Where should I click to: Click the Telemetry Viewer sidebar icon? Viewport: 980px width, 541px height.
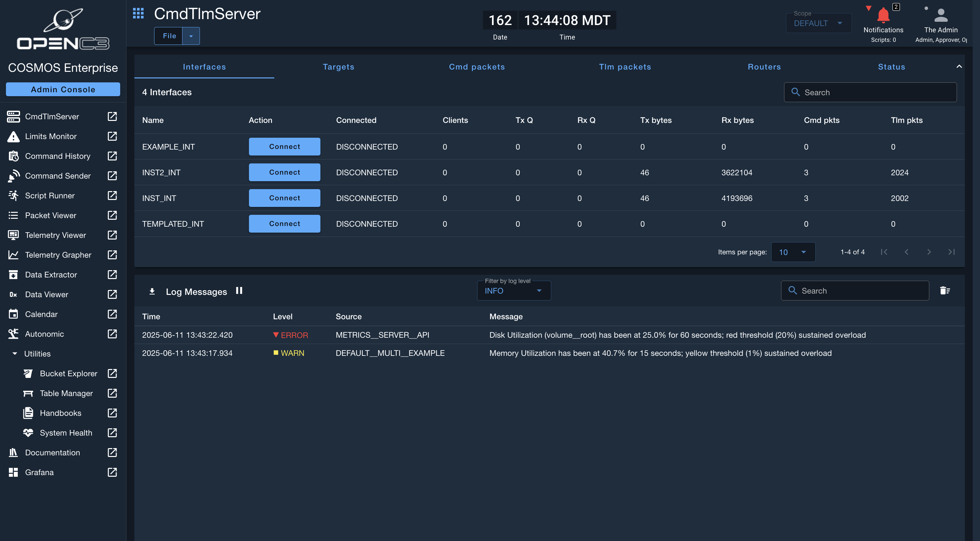[x=13, y=235]
